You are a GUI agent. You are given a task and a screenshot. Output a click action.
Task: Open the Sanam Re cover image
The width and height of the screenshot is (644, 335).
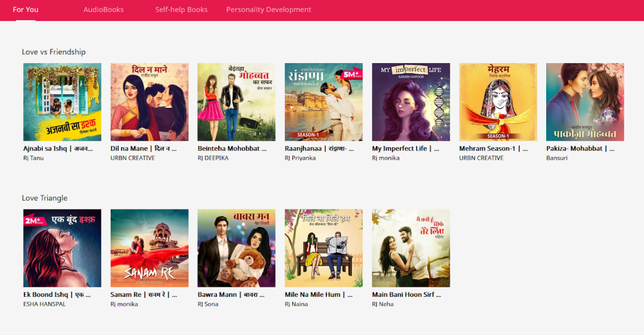click(149, 248)
